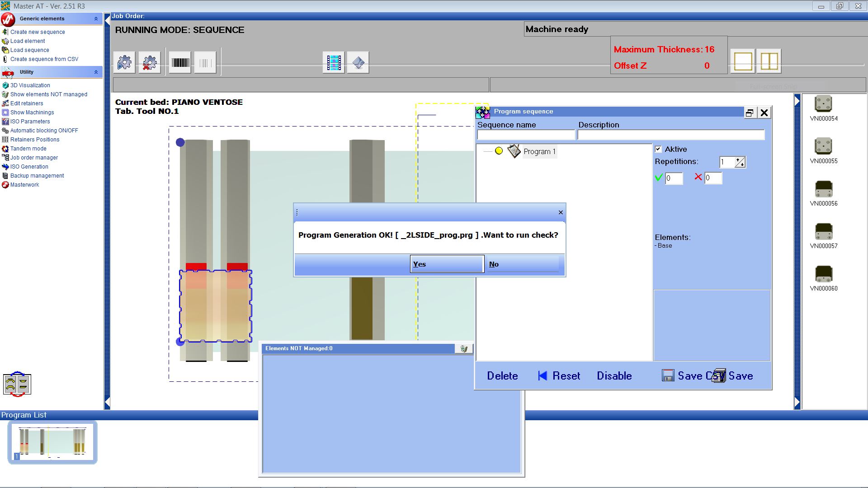Viewport: 868px width, 488px height.
Task: Select the single panel layout icon
Action: click(x=743, y=61)
